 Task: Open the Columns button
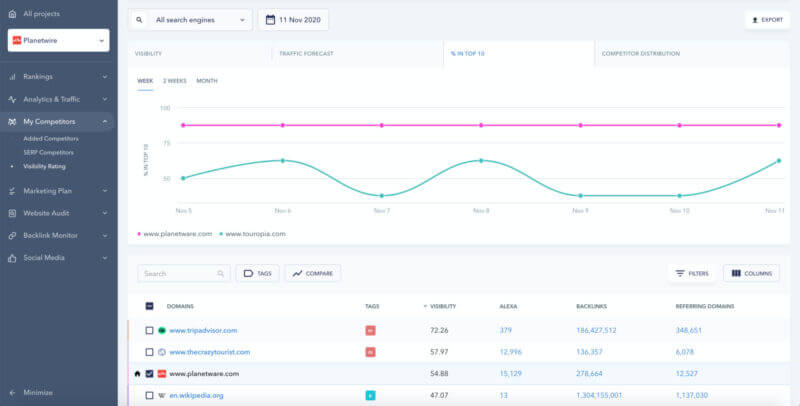(x=751, y=274)
